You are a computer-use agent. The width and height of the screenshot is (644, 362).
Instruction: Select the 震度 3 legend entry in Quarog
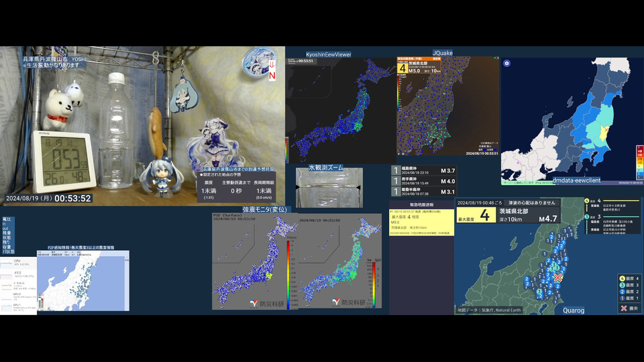[629, 285]
